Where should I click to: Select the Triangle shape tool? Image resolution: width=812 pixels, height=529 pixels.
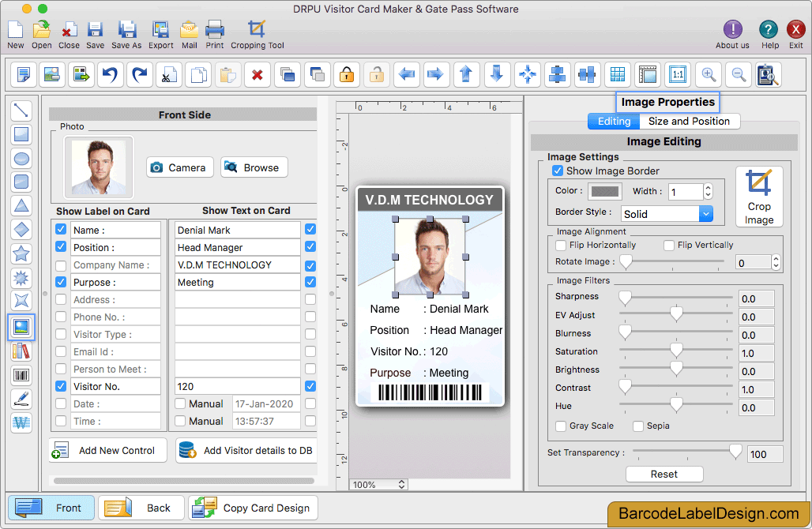(21, 205)
